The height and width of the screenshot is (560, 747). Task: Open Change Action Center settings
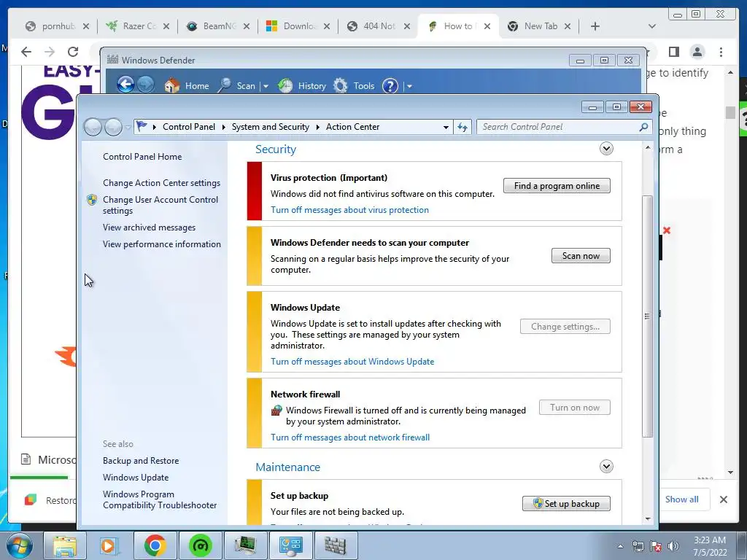tap(161, 183)
